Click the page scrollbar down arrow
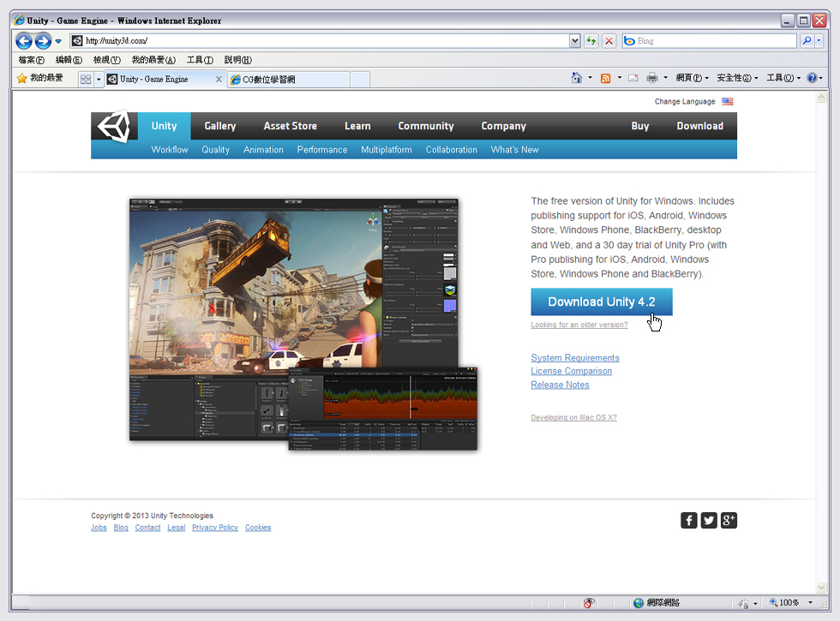Screen dimensions: 840x621 pyautogui.click(x=821, y=588)
